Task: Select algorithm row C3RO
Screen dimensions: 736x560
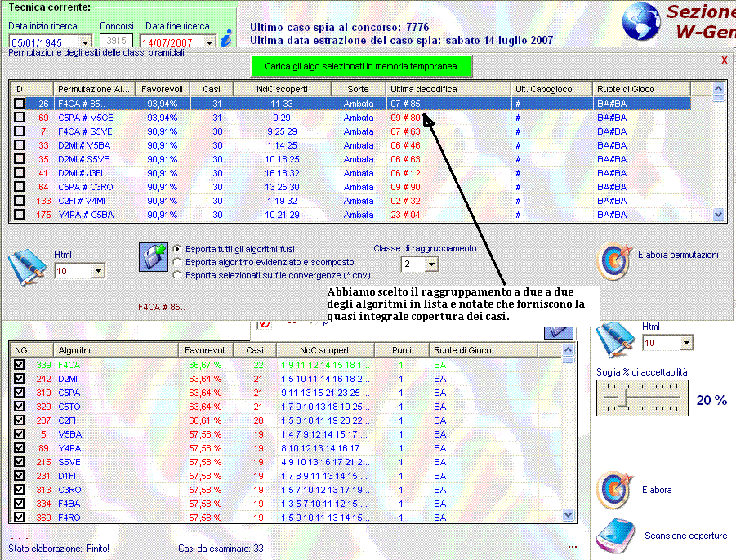Action: (285, 489)
